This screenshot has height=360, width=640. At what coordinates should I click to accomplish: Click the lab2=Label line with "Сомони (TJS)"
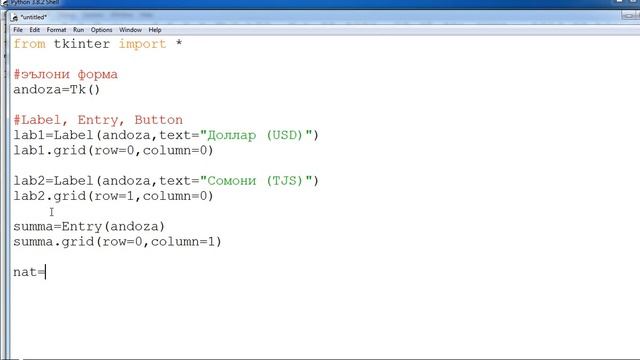(166, 181)
